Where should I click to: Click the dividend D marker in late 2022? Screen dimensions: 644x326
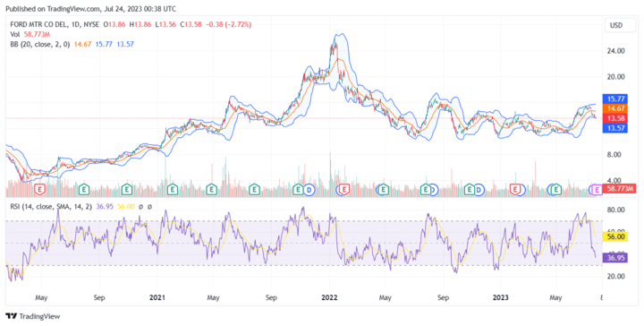479,190
